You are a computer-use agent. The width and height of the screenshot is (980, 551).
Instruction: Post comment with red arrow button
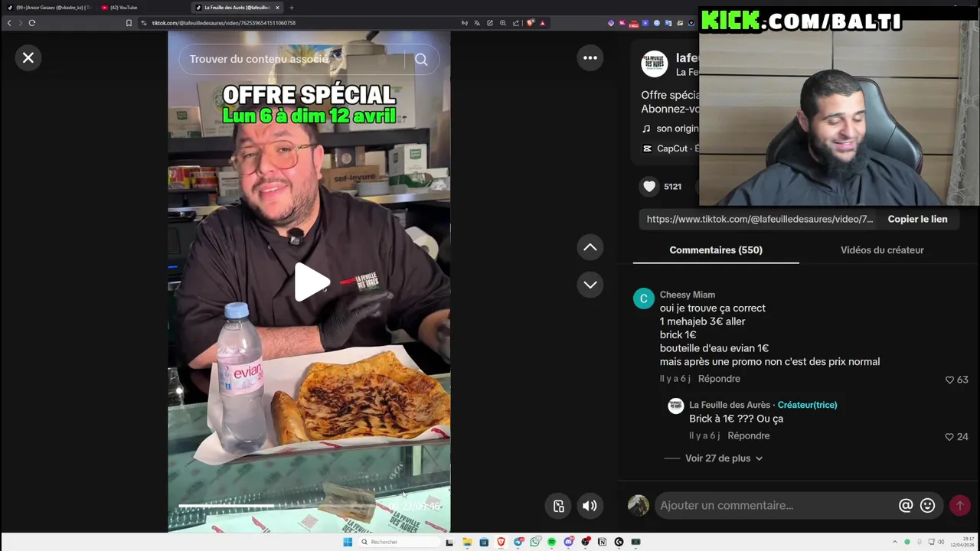point(960,505)
